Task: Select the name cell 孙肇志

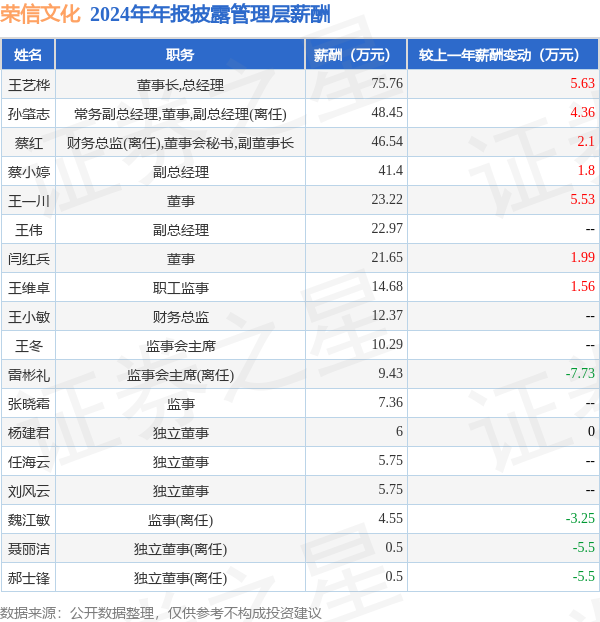Action: coord(29,114)
